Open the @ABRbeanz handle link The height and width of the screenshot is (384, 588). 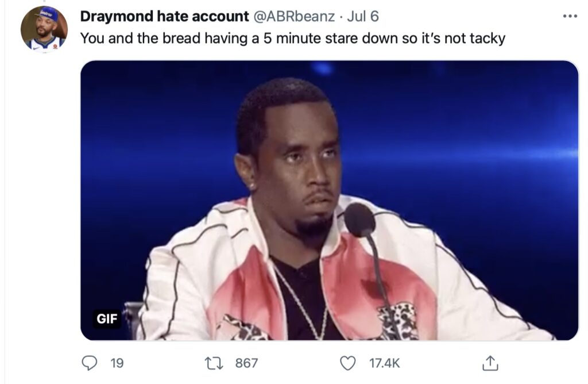(x=295, y=16)
